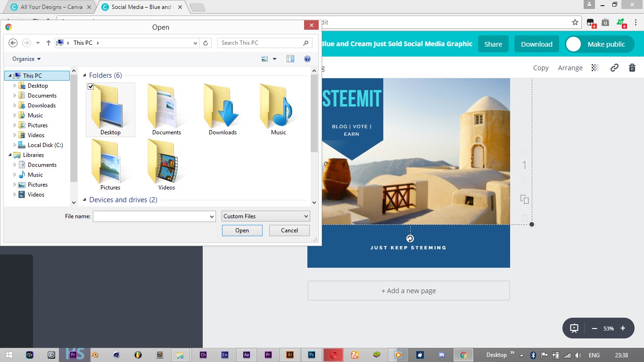
Task: Open the File name dropdown arrow
Action: [212, 216]
